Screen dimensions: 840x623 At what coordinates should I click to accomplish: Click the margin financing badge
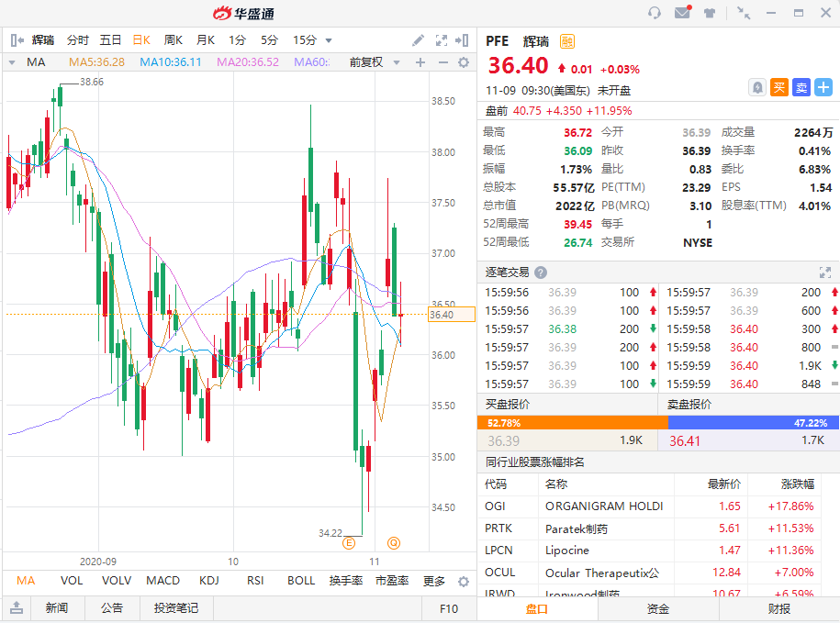tap(566, 41)
